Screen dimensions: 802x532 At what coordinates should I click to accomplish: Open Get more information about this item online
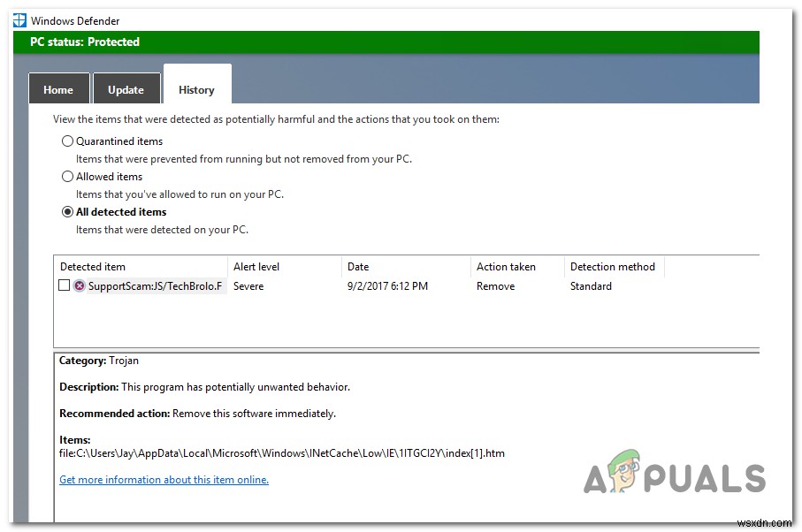coord(164,479)
